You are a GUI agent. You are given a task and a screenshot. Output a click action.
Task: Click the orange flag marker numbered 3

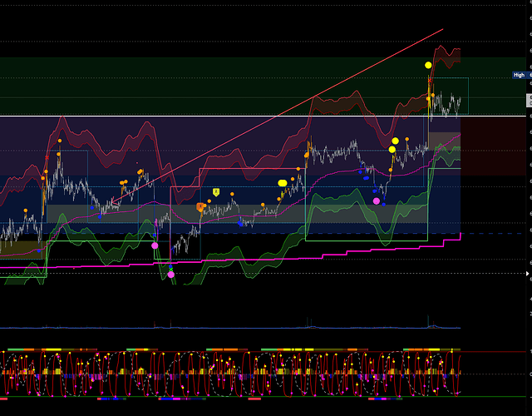[200, 206]
